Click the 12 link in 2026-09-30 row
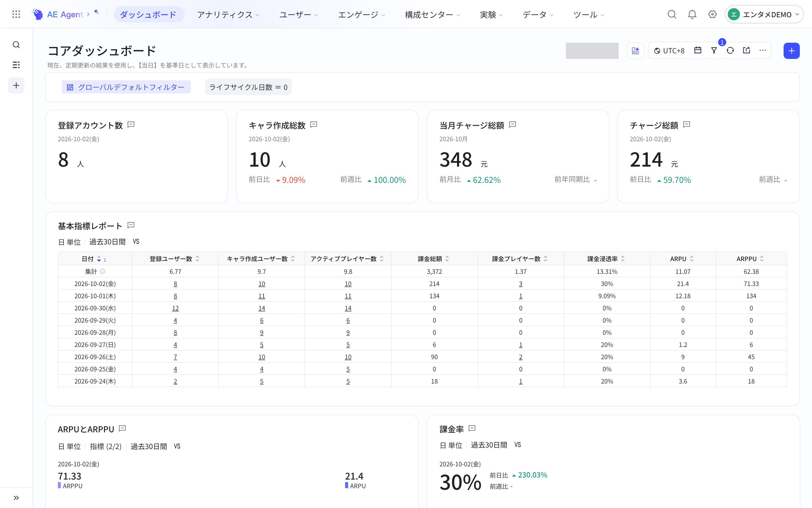 click(x=175, y=308)
